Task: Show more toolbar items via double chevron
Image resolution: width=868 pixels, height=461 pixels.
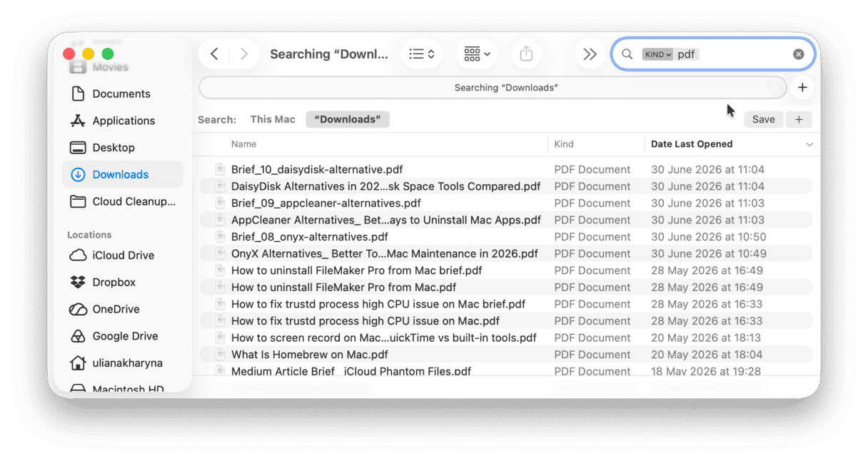Action: (590, 54)
